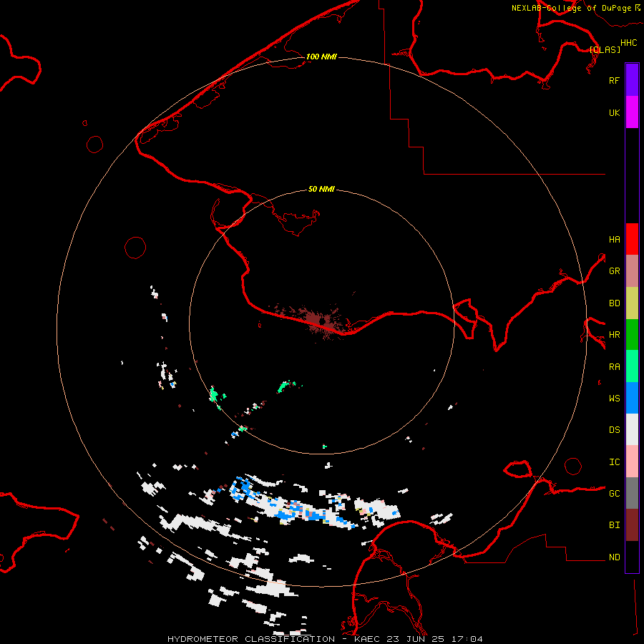This screenshot has width=644, height=644.
Task: Click the HR legend label
Action: pos(614,335)
